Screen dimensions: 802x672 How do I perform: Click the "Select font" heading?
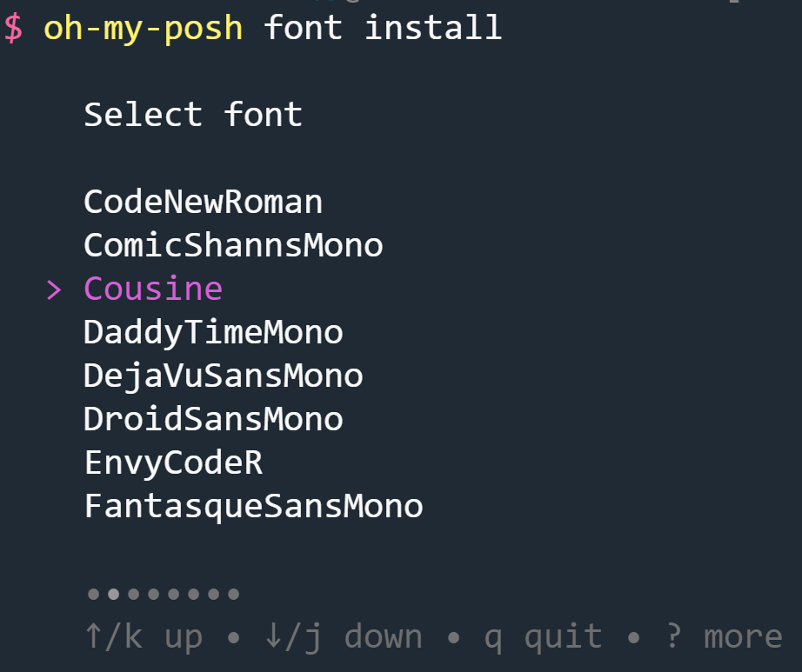click(x=193, y=116)
